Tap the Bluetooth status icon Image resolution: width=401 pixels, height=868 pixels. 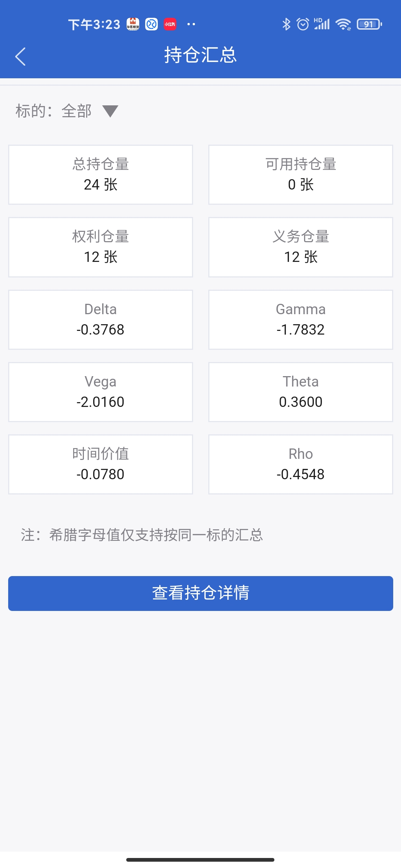pos(286,24)
